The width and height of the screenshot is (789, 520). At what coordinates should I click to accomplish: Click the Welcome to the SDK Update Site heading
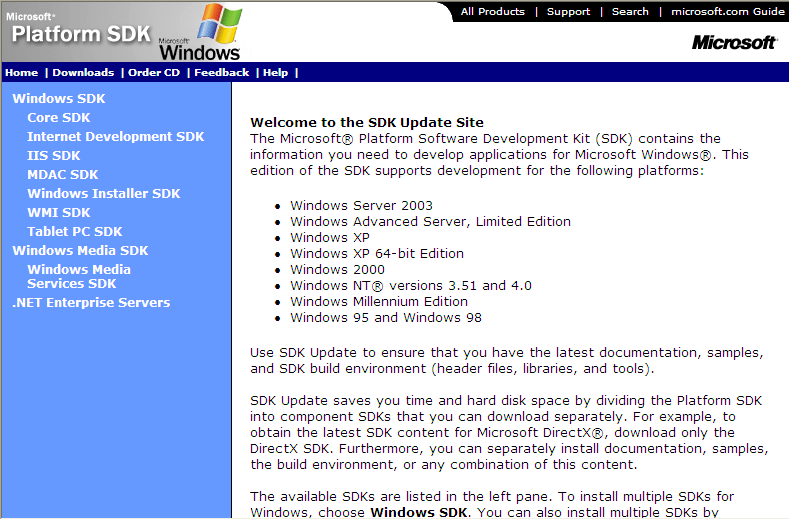(x=367, y=122)
